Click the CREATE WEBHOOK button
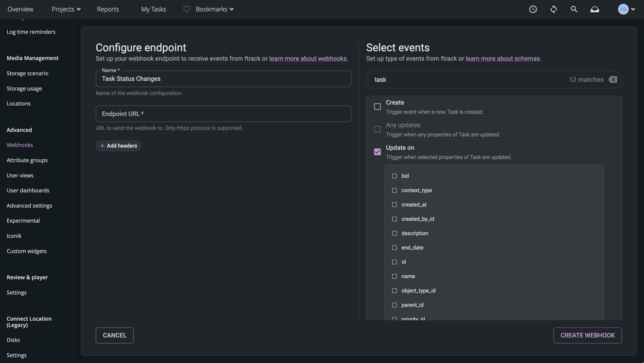Image resolution: width=644 pixels, height=363 pixels. pos(588,335)
